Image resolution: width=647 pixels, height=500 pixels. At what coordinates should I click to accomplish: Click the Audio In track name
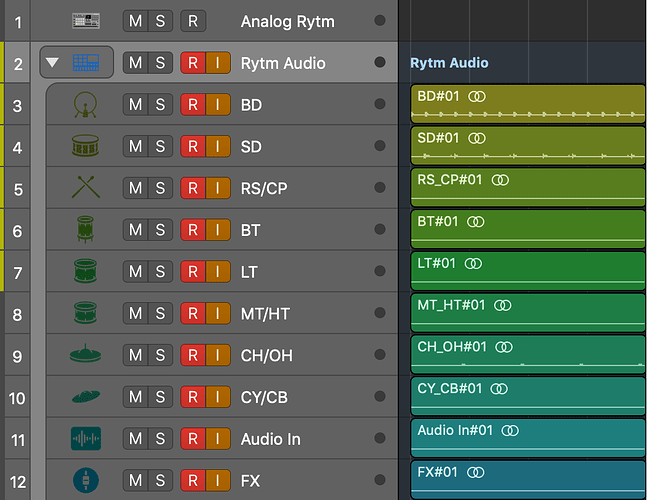point(271,439)
